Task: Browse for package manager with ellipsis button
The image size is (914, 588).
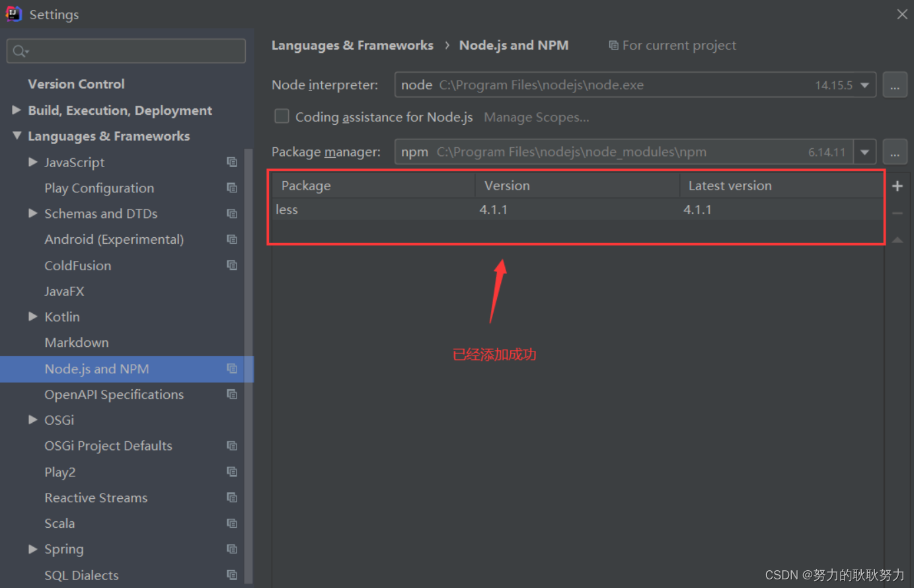Action: [895, 152]
